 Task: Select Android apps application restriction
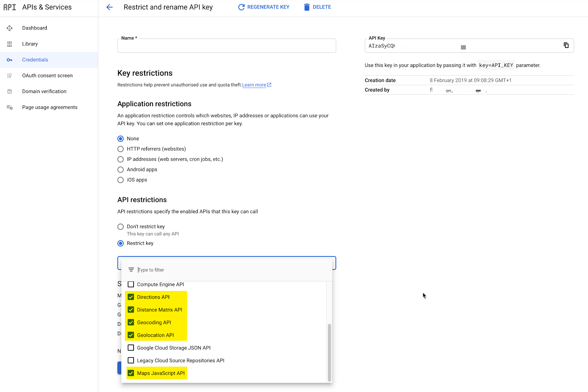(120, 170)
